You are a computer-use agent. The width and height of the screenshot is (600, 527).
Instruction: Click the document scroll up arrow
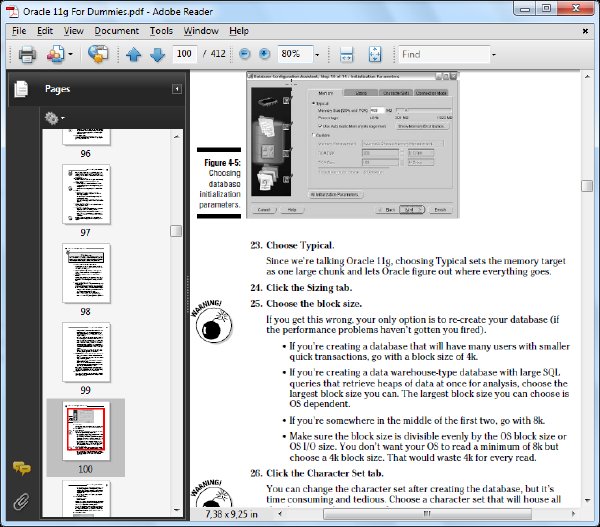(587, 77)
